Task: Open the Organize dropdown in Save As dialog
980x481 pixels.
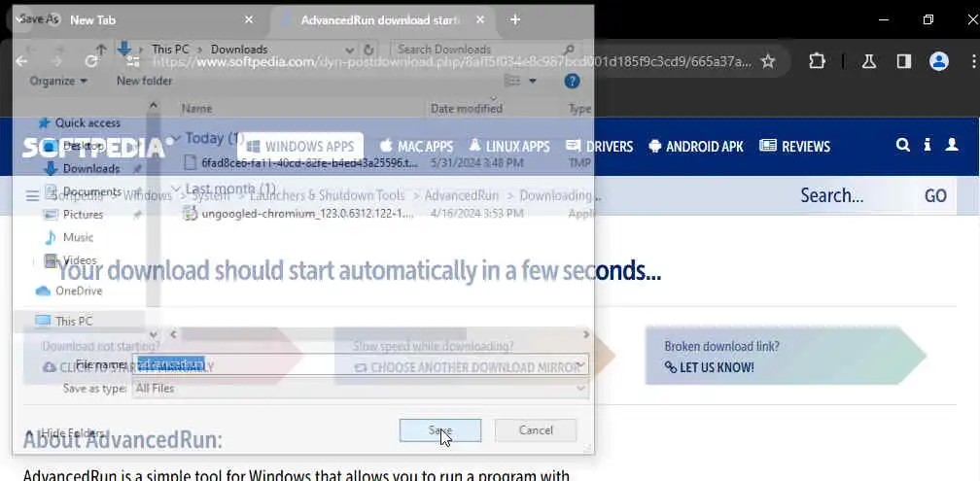Action: [x=58, y=81]
